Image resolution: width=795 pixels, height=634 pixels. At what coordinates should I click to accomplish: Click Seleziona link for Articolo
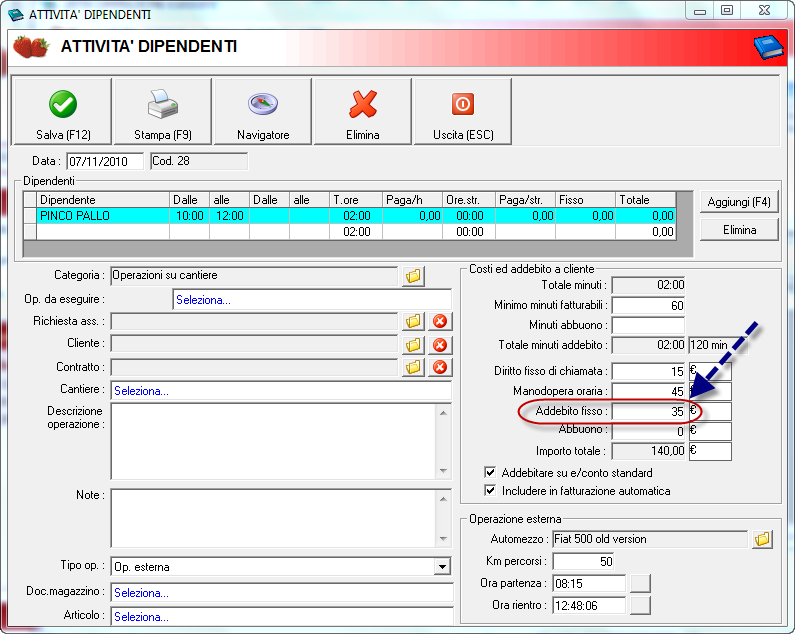pyautogui.click(x=141, y=617)
